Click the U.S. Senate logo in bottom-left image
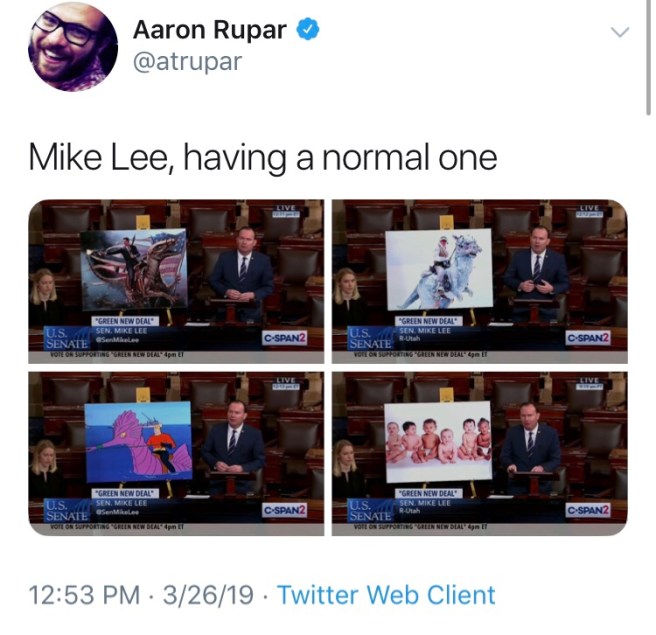Image resolution: width=656 pixels, height=635 pixels. click(67, 511)
